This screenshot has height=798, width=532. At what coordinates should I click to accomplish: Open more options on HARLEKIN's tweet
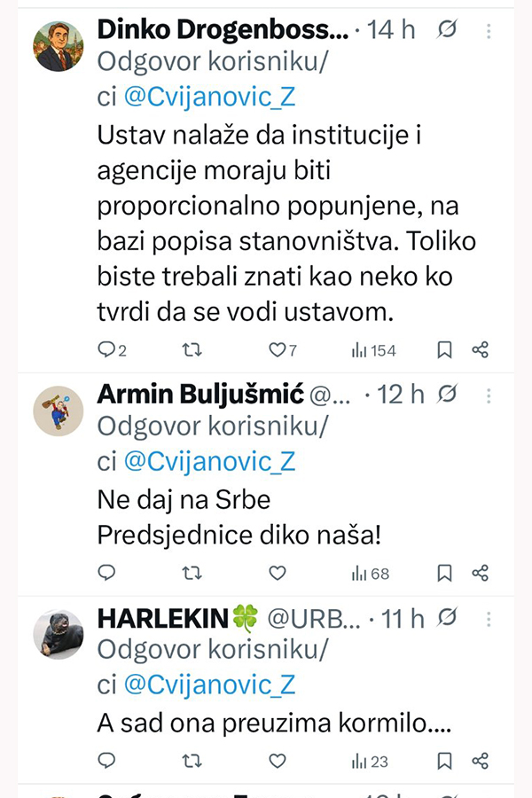click(x=489, y=617)
